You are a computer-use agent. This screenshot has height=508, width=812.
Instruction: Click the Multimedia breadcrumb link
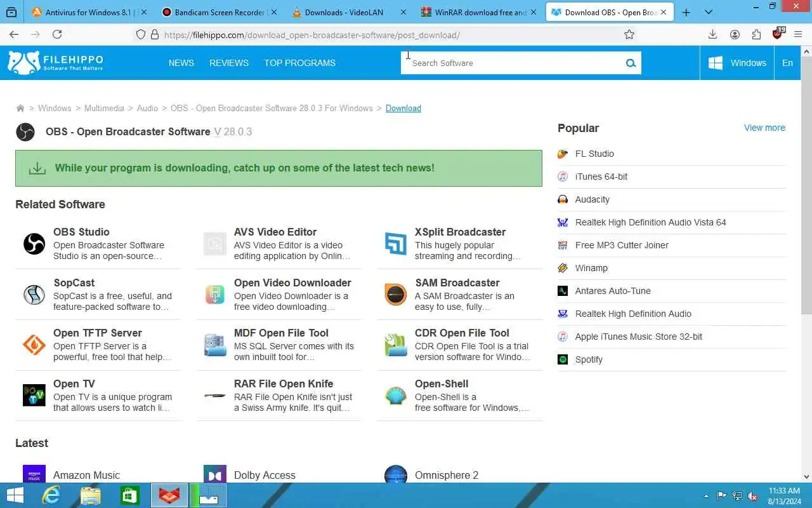tap(104, 108)
